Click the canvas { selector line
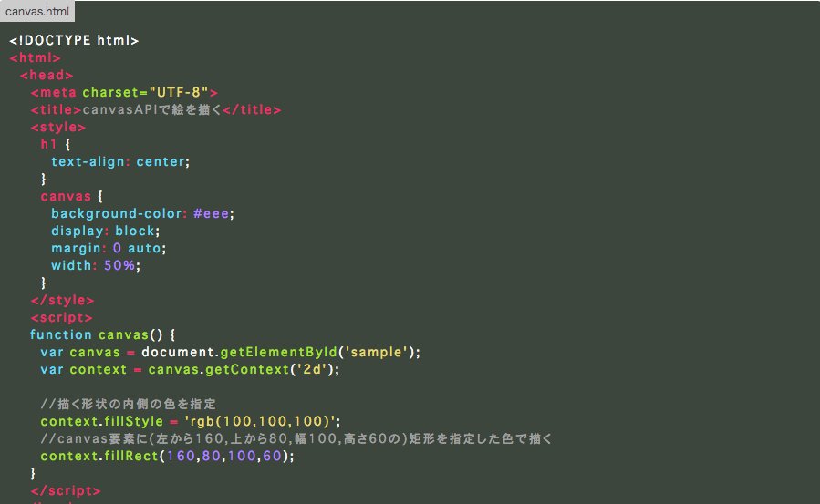This screenshot has width=820, height=504. (72, 196)
